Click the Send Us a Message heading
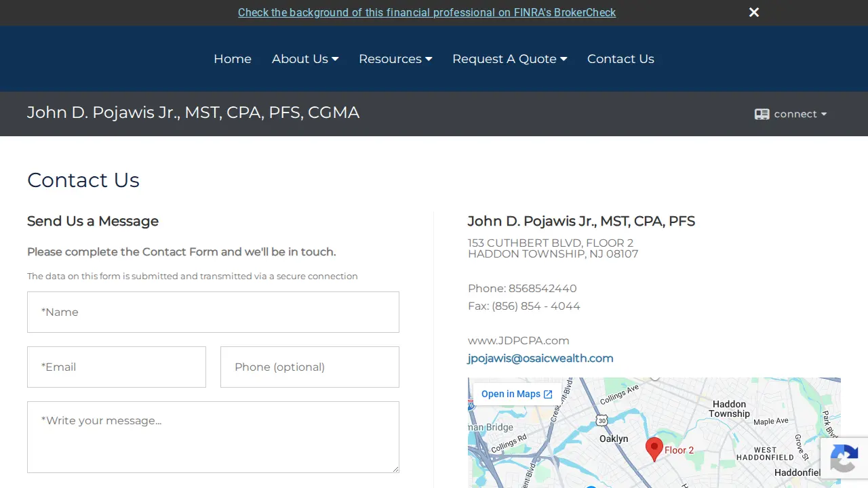This screenshot has height=488, width=868. [x=93, y=221]
